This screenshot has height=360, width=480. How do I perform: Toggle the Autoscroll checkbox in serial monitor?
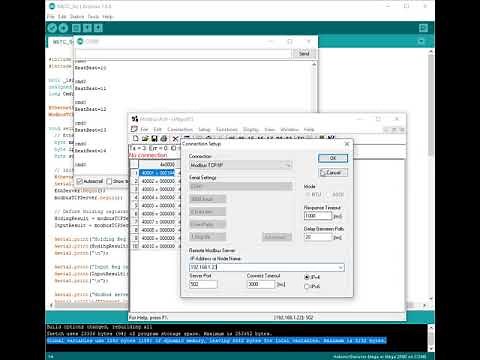[x=79, y=181]
